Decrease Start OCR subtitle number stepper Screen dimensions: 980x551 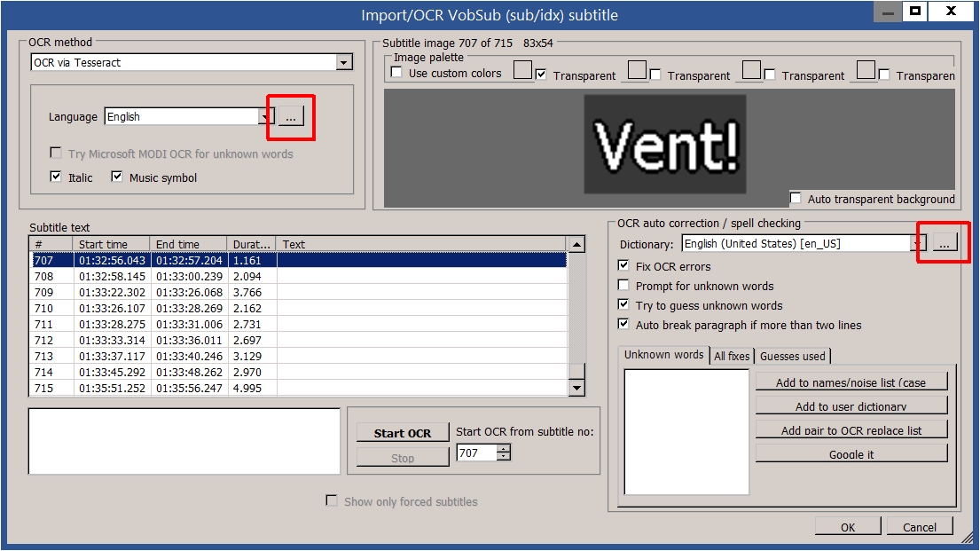click(504, 457)
